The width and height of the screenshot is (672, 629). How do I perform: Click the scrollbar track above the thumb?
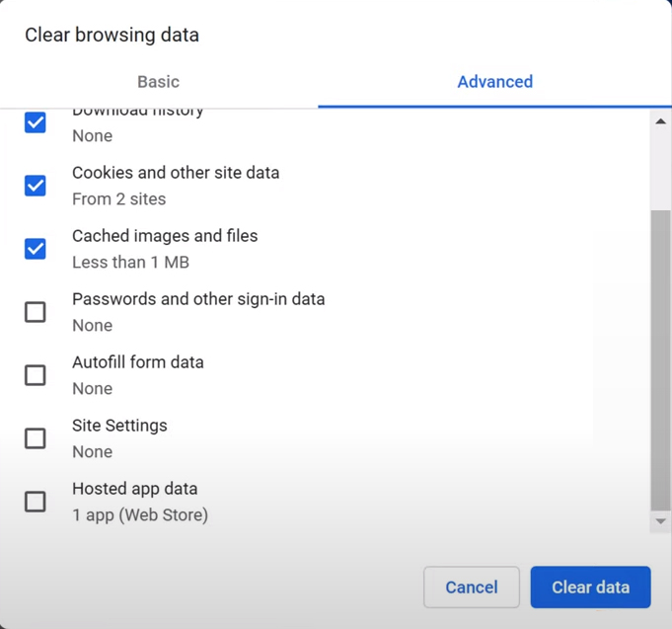[660, 168]
